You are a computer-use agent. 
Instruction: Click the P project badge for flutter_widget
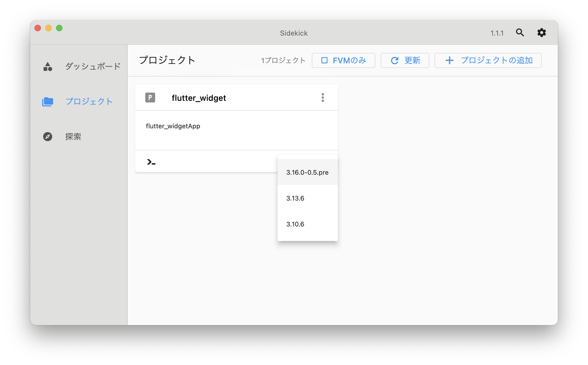point(150,98)
